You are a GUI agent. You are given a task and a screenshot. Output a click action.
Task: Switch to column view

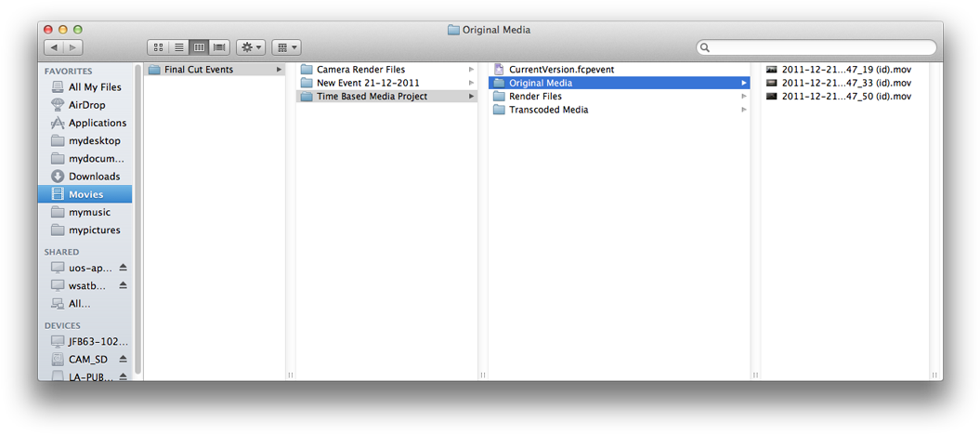(x=200, y=47)
